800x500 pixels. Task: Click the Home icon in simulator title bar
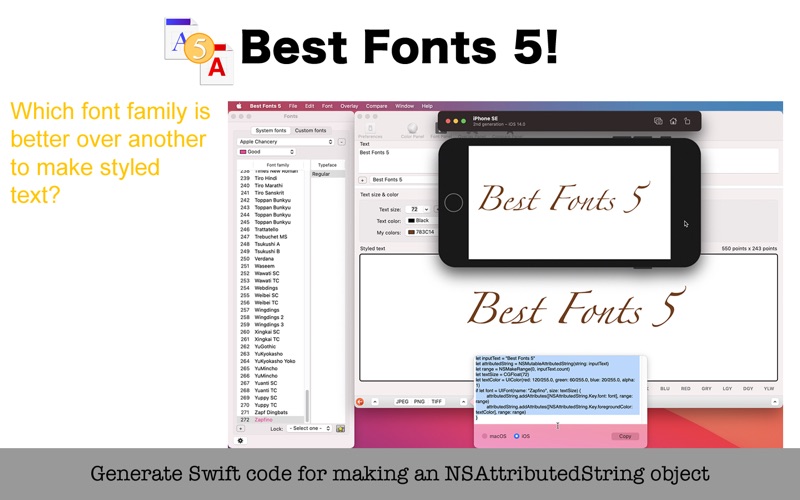(x=673, y=121)
